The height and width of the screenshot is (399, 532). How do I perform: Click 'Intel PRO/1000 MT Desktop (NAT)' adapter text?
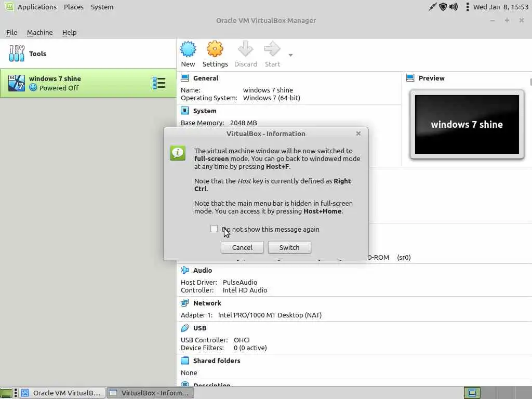pyautogui.click(x=270, y=315)
